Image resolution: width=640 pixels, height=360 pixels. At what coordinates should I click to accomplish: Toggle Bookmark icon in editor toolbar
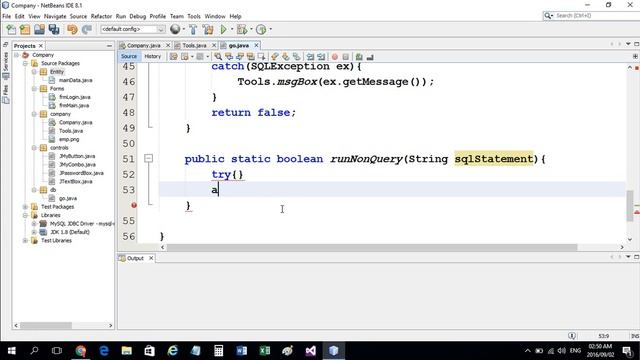[297, 57]
